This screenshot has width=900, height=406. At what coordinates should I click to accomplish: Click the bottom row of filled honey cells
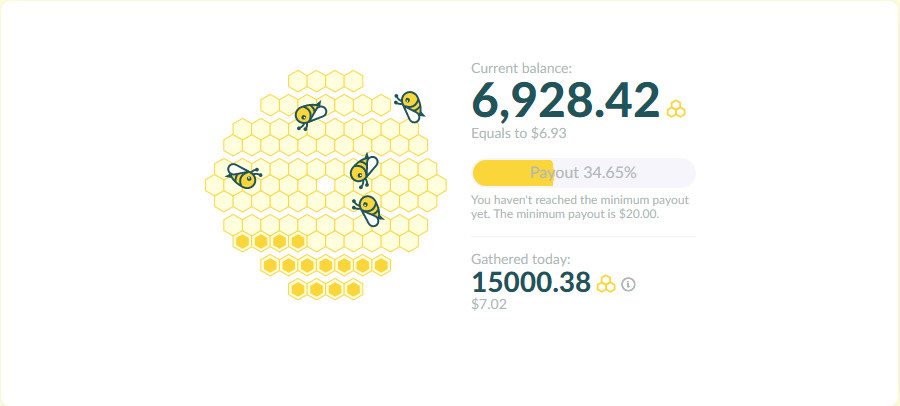point(325,289)
